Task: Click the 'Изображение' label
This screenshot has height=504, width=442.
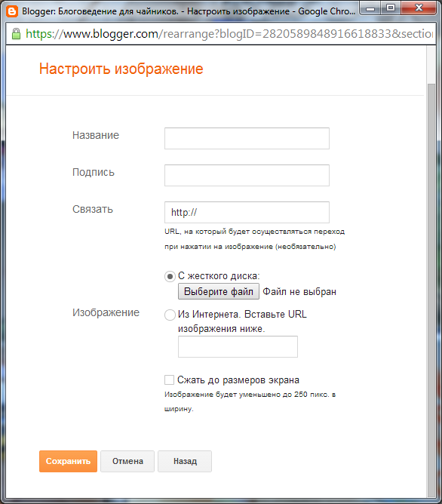Action: (x=106, y=312)
